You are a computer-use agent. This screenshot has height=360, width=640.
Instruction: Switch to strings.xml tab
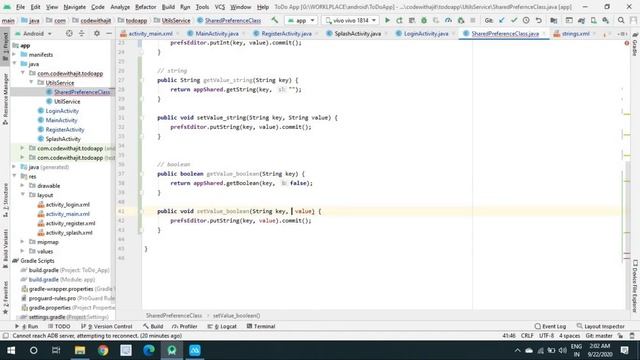(x=575, y=33)
